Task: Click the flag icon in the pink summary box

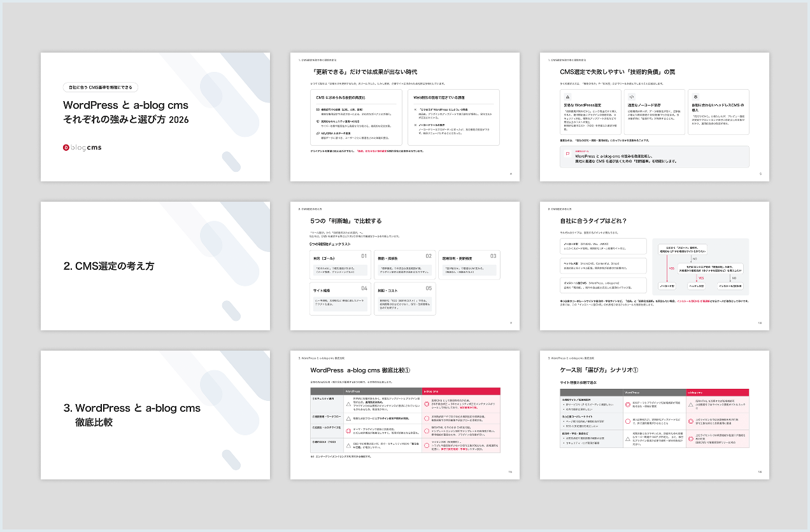Action: (567, 153)
